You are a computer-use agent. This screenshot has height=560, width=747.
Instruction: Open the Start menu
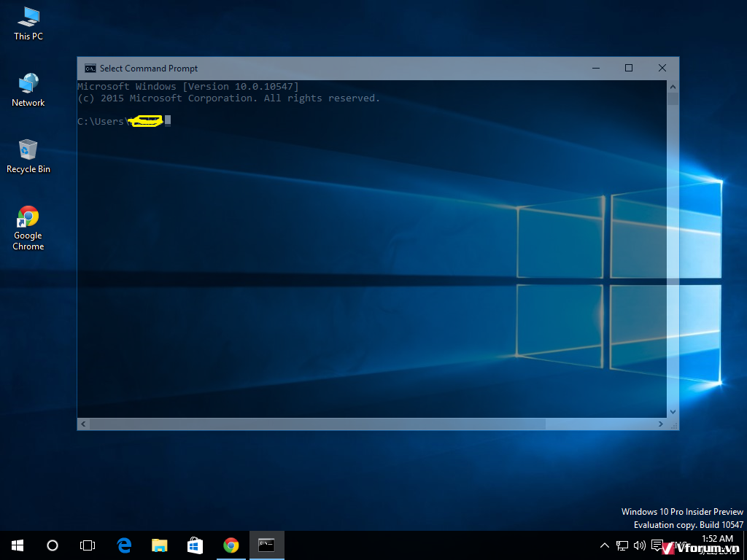[x=18, y=545]
